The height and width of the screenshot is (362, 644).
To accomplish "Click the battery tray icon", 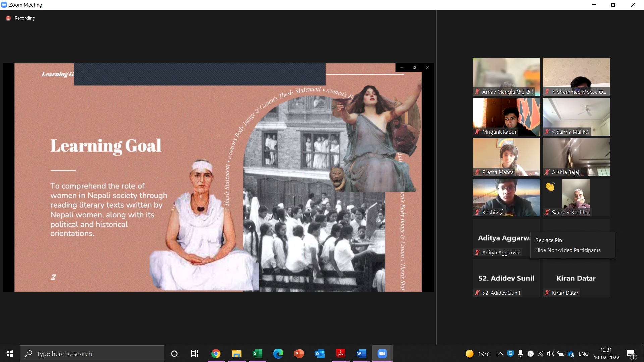I will (x=560, y=354).
